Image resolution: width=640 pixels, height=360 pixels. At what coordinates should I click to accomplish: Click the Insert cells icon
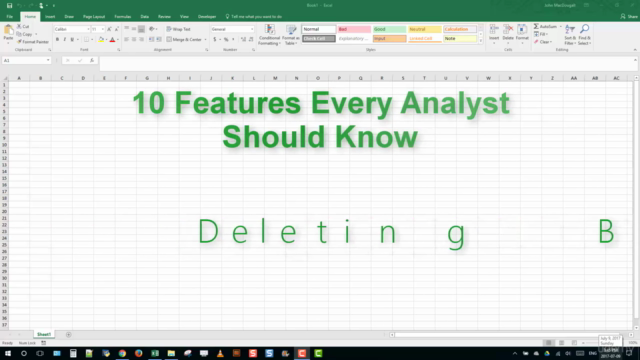494,29
